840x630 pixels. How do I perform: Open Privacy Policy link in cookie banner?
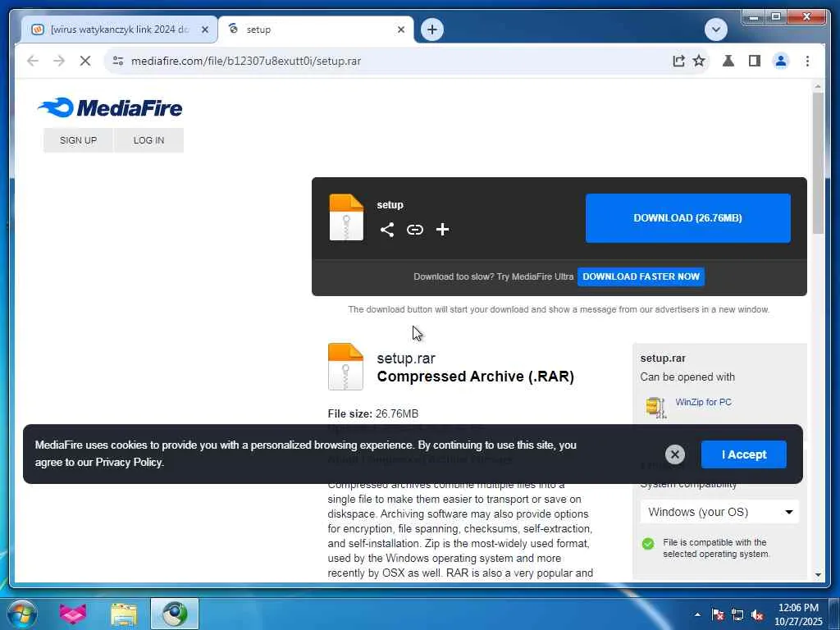click(129, 462)
